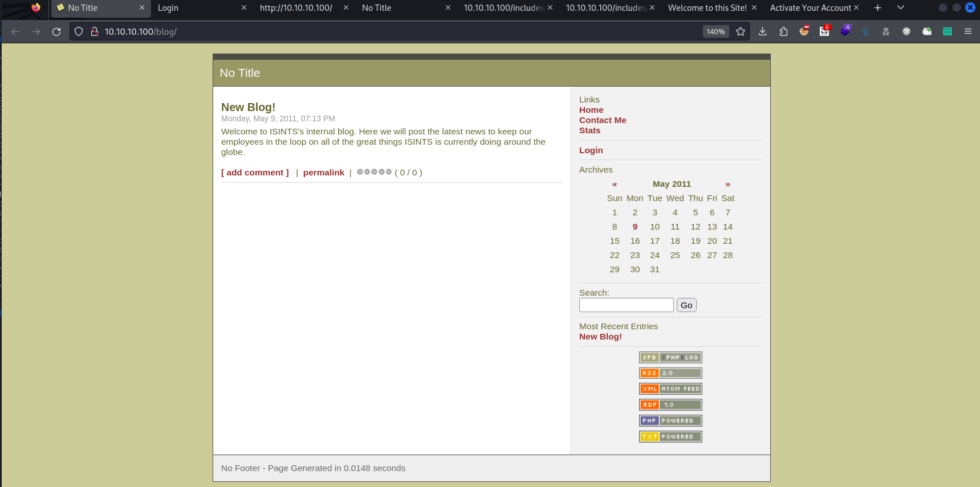Open the Extensions puzzle-piece menu

(783, 31)
